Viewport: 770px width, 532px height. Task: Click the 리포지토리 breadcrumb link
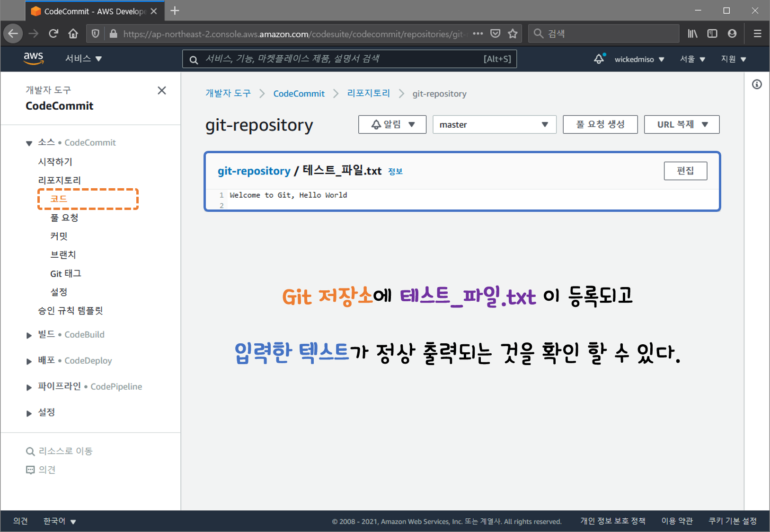click(369, 93)
